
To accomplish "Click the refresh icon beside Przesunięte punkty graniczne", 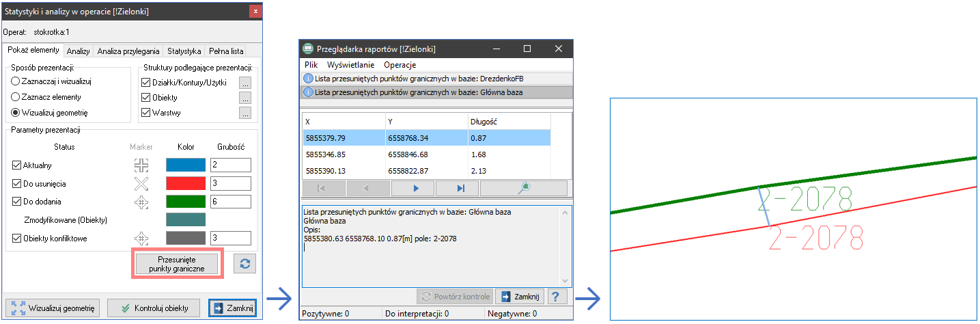I will [245, 263].
